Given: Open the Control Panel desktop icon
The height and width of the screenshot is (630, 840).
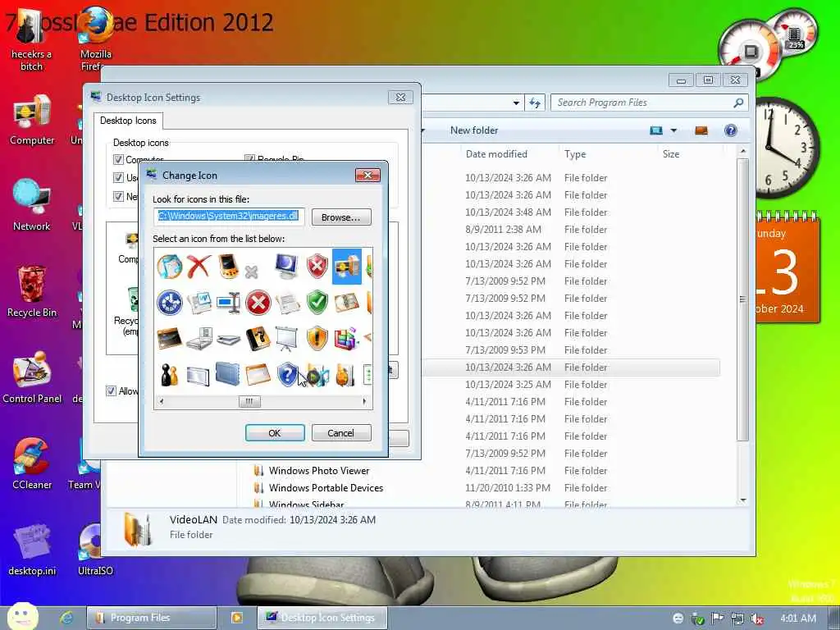Looking at the screenshot, I should (x=32, y=377).
